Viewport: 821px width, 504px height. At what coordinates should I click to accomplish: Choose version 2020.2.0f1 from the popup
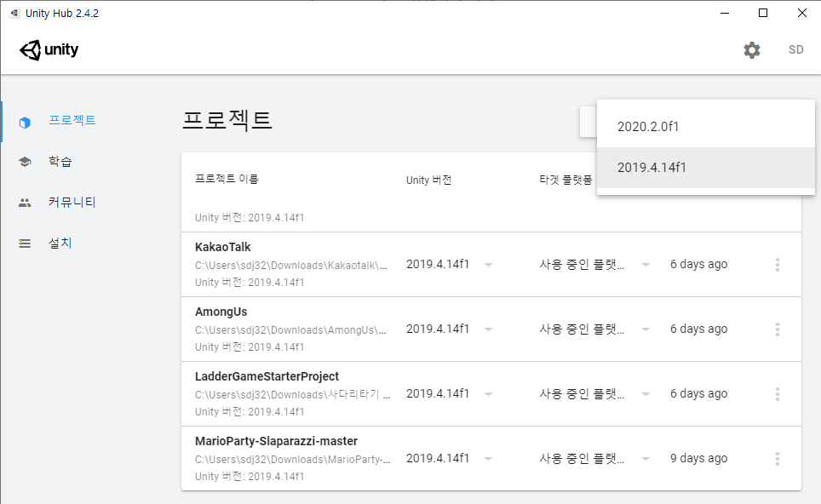coord(706,127)
